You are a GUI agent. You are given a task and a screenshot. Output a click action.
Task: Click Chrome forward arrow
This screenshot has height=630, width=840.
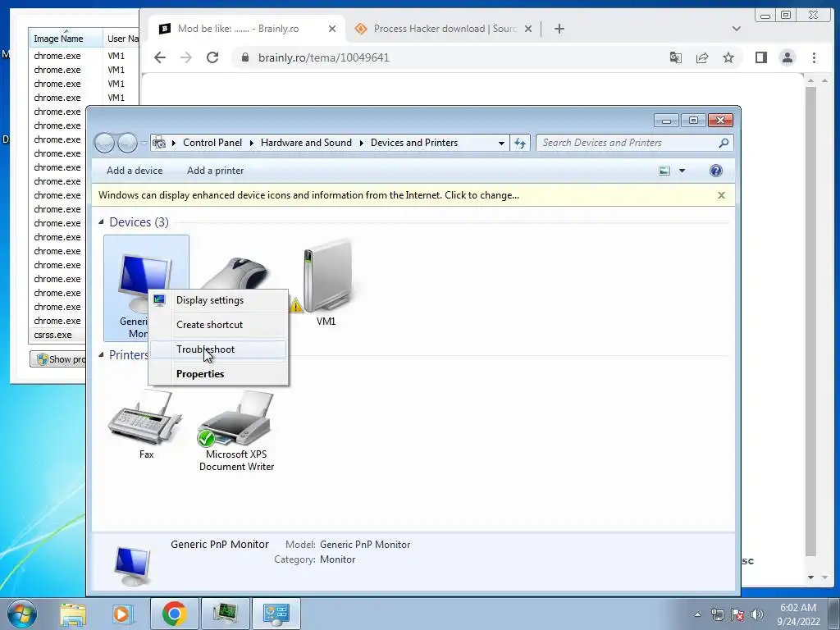[186, 57]
